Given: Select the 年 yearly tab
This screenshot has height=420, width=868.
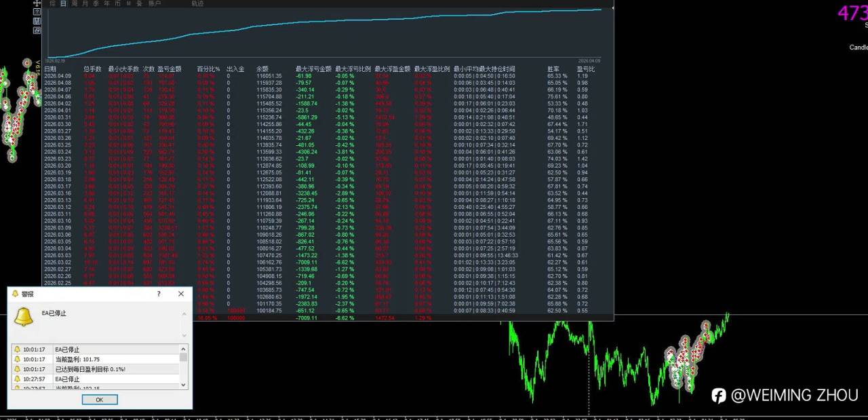Looking at the screenshot, I should (106, 3).
